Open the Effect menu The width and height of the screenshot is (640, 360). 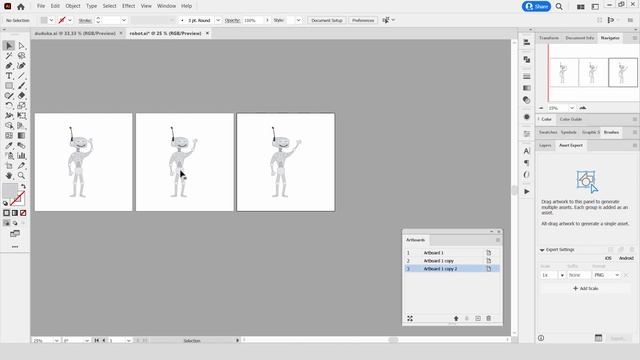128,6
